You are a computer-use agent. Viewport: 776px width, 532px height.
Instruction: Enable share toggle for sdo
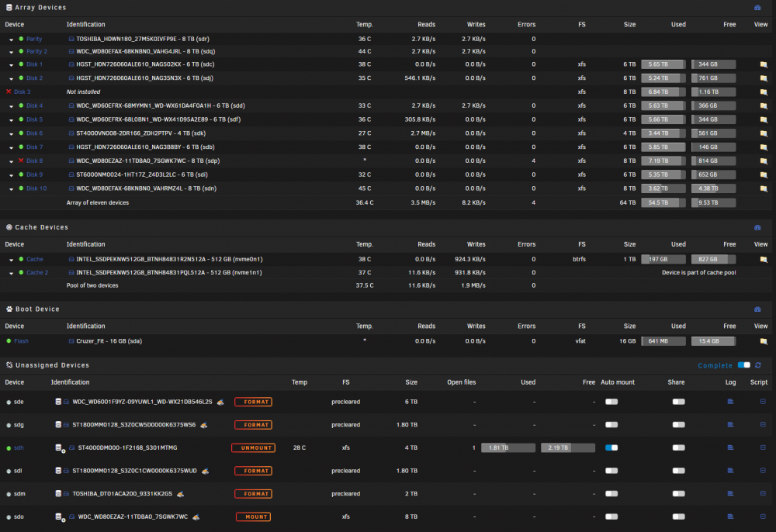pos(678,516)
